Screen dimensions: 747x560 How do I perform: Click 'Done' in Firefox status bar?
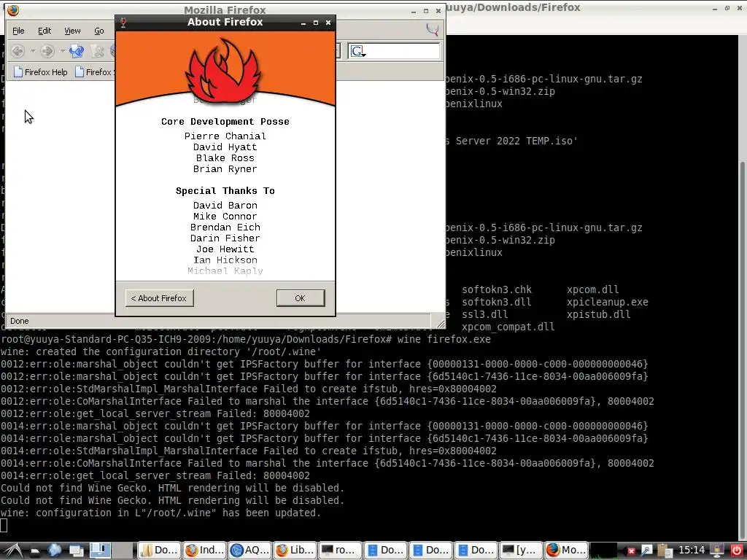pyautogui.click(x=20, y=321)
